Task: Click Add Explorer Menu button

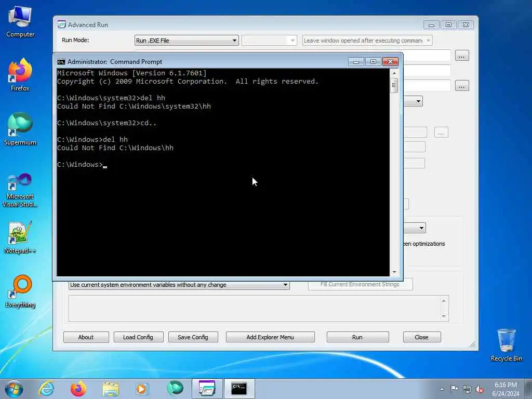Action: [270, 337]
